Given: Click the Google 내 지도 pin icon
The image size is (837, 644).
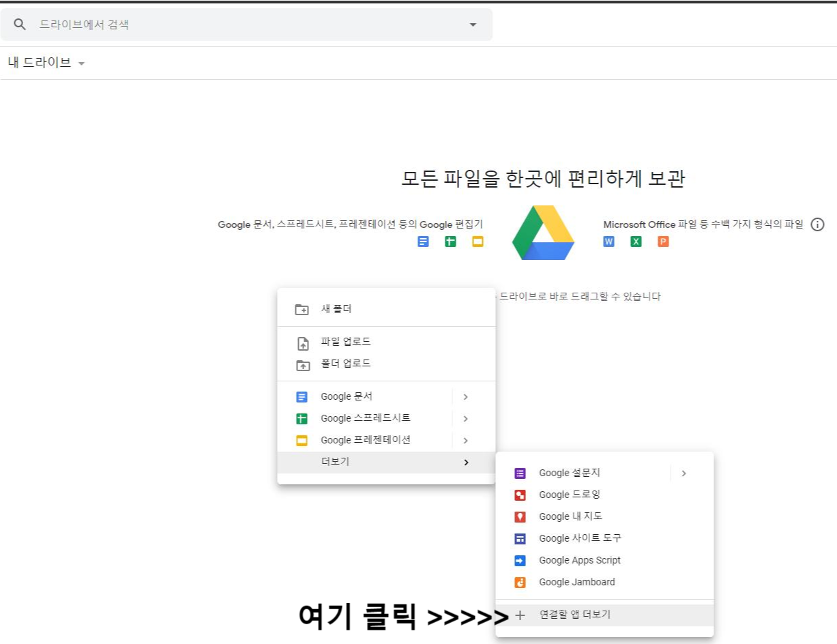Looking at the screenshot, I should pos(520,517).
